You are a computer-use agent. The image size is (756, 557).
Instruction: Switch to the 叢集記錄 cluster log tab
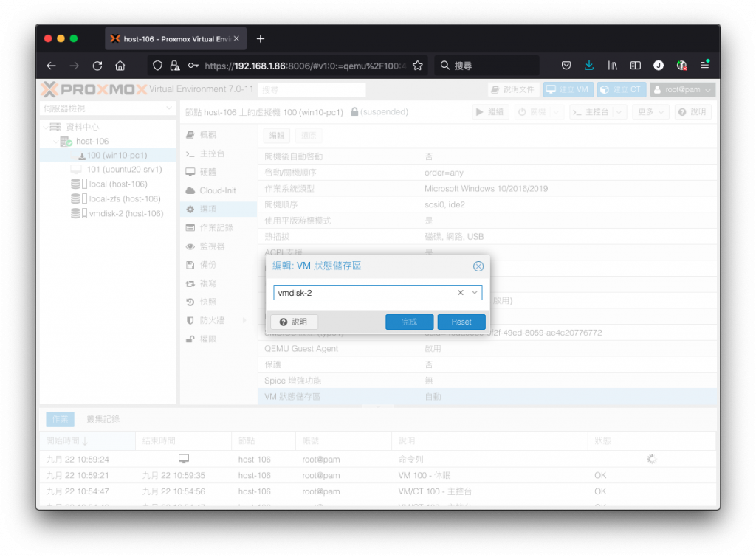103,419
